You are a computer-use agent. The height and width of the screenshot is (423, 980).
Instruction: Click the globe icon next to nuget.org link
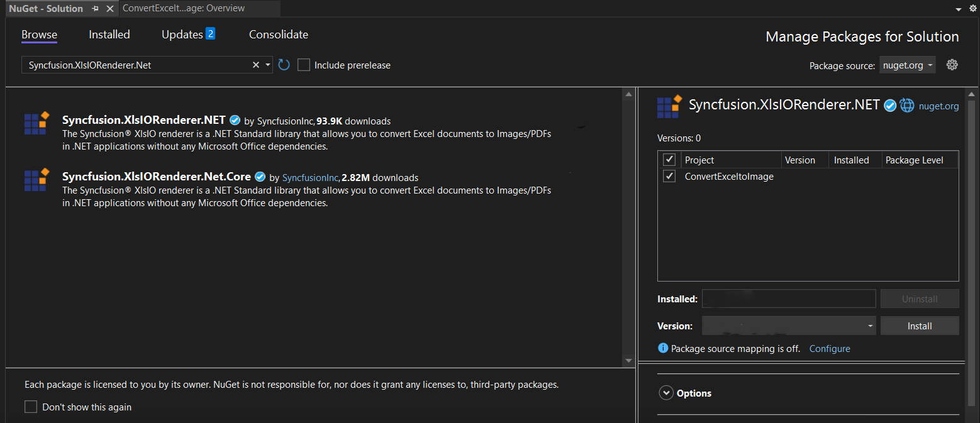[x=907, y=105]
